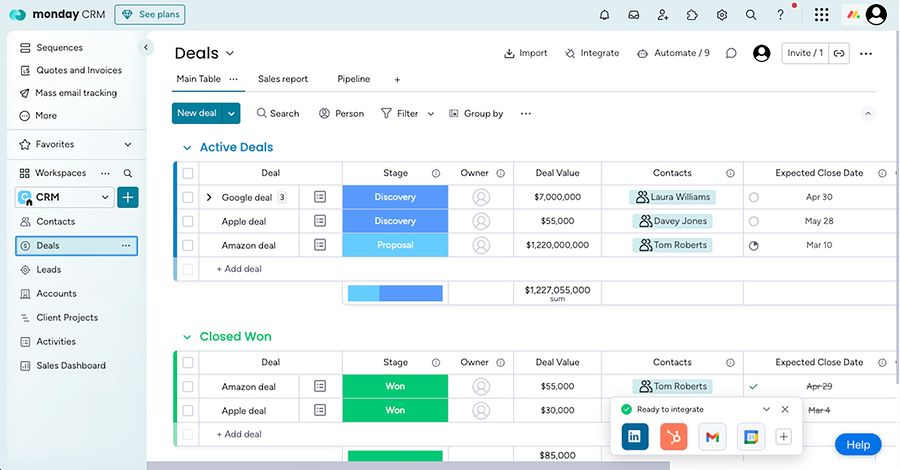Viewport: 900px width, 470px height.
Task: Open board discussion chat bubble icon
Action: (x=731, y=53)
